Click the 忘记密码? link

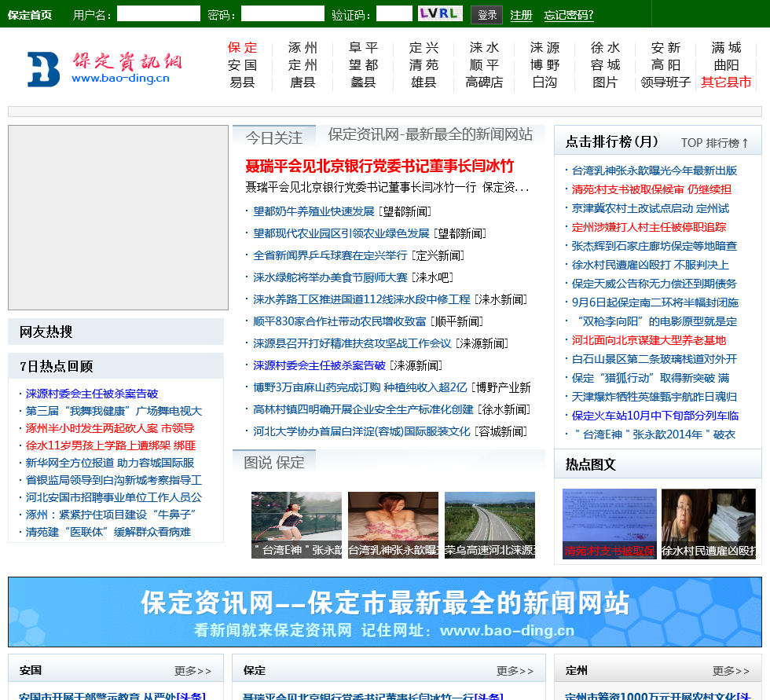[569, 15]
